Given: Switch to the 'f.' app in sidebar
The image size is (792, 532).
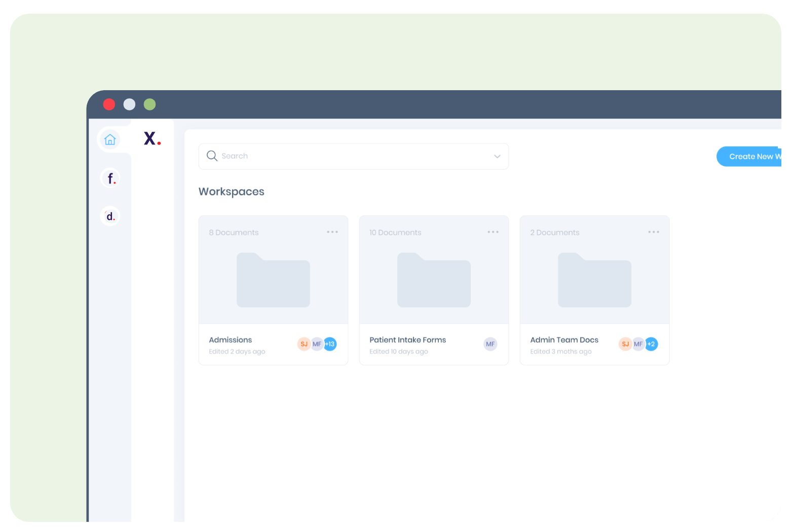Looking at the screenshot, I should coord(110,178).
